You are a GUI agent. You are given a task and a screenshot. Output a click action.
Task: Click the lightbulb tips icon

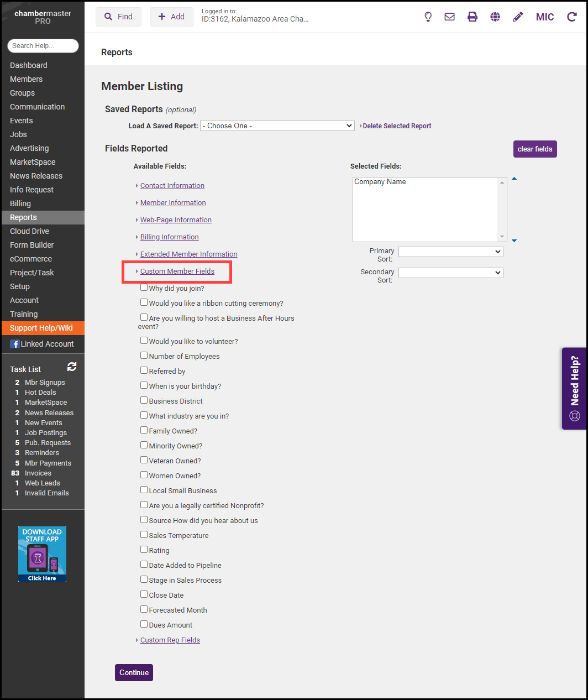pos(428,17)
